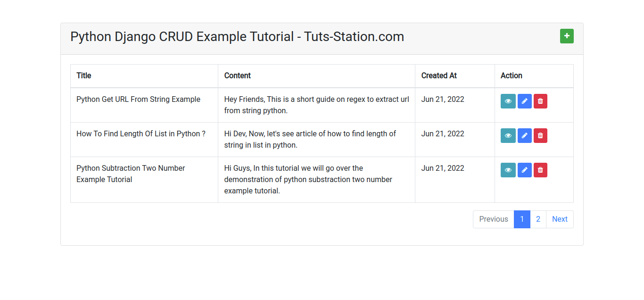The height and width of the screenshot is (300, 644).
Task: View the Python Subtraction Two Number post
Action: coord(508,170)
